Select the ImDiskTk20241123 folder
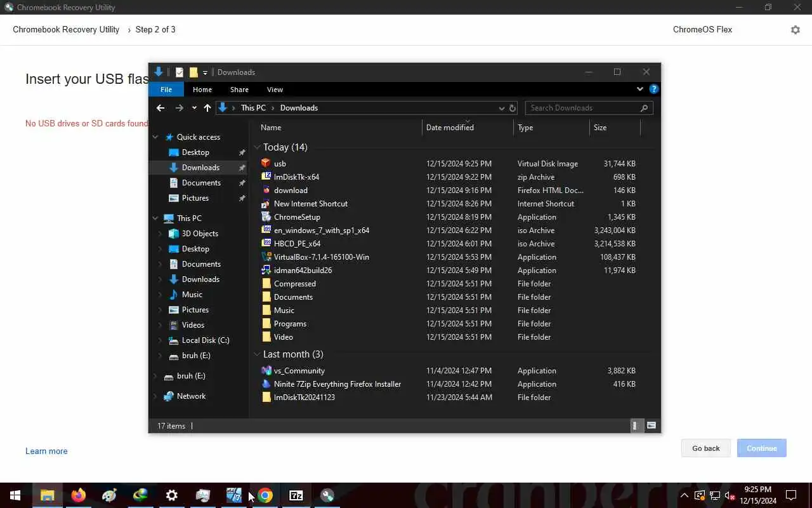The width and height of the screenshot is (812, 508). pyautogui.click(x=448, y=398)
